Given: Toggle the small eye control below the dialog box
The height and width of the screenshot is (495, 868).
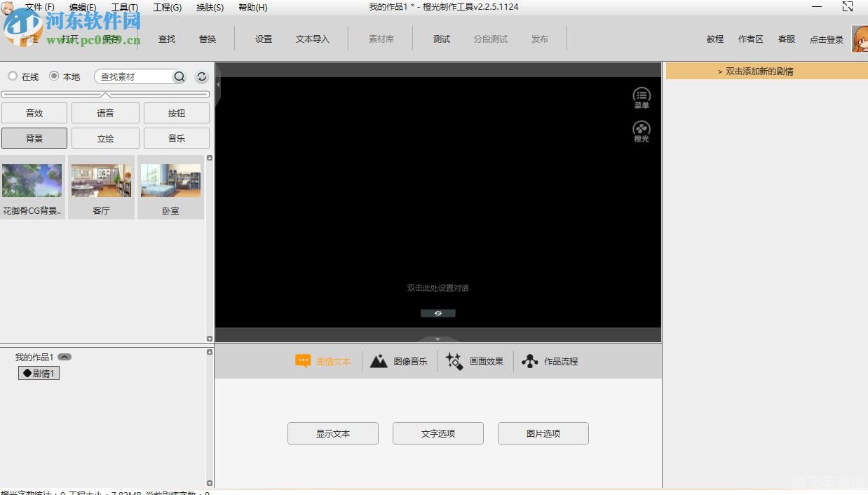Looking at the screenshot, I should 438,313.
